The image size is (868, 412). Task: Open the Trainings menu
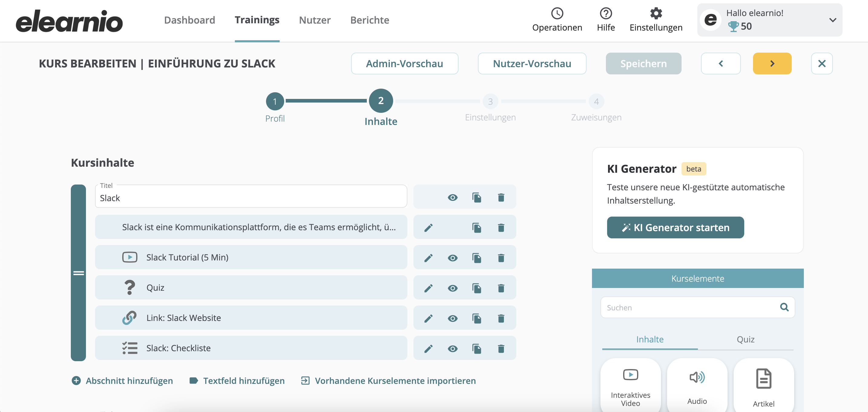coord(257,20)
